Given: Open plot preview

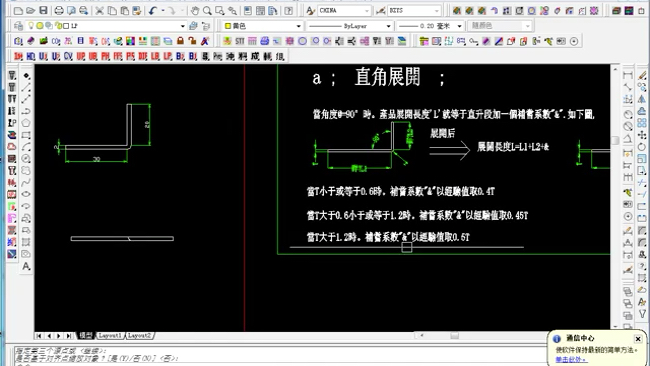Looking at the screenshot, I should click(71, 10).
